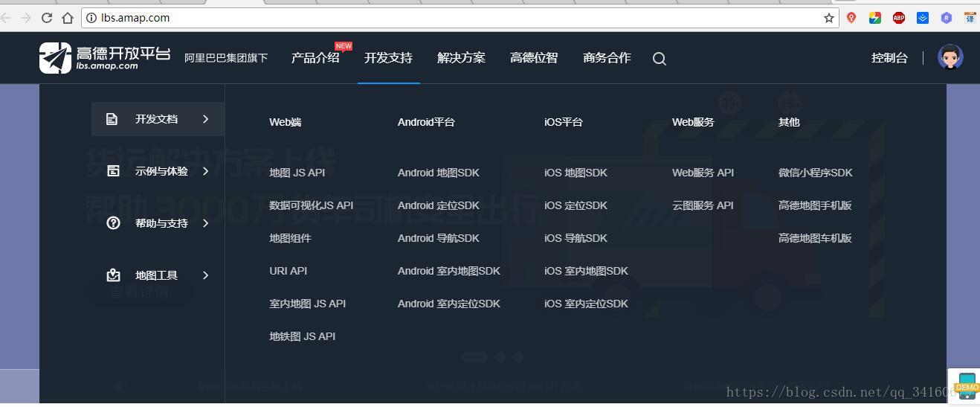Click the red map-pin extension icon
This screenshot has width=980, height=407.
851,18
